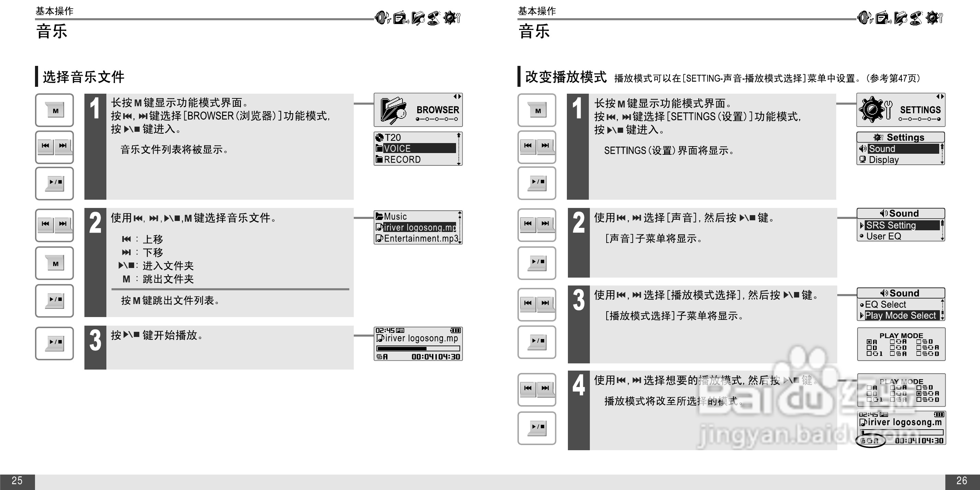The width and height of the screenshot is (980, 490).
Task: Open the VOICE folder in the browser list
Action: 396,148
